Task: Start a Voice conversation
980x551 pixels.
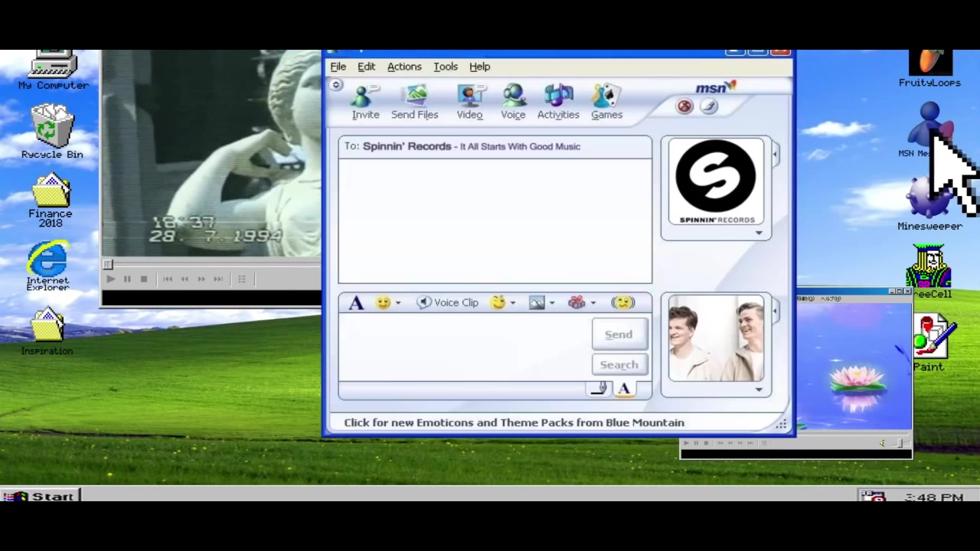Action: [513, 102]
